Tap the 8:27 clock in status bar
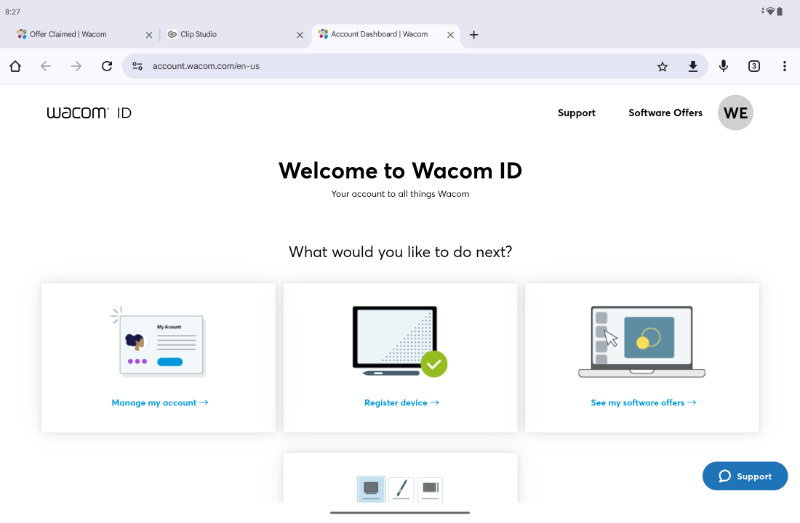The height and width of the screenshot is (523, 800). (x=13, y=12)
